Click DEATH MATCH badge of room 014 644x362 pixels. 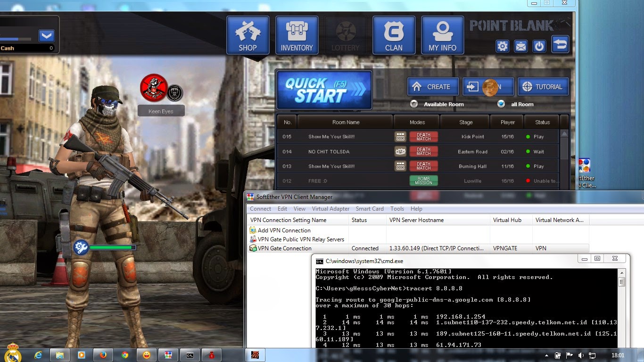[x=423, y=151]
